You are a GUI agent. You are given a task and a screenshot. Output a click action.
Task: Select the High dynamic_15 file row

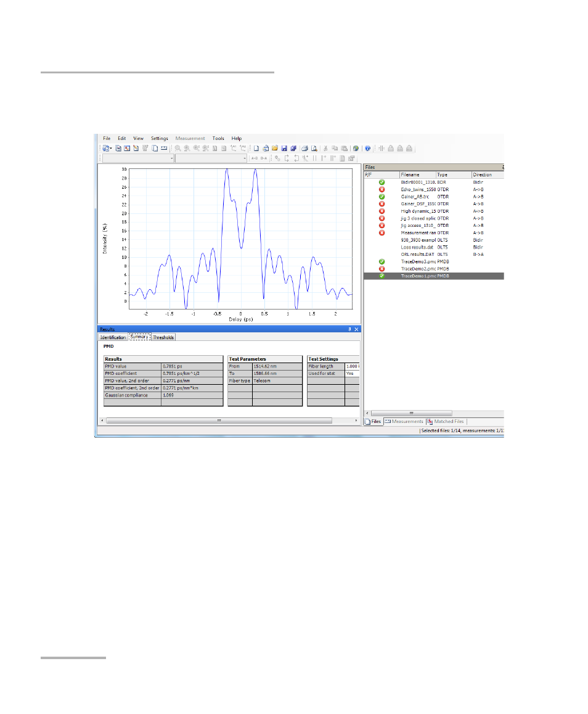coord(434,211)
